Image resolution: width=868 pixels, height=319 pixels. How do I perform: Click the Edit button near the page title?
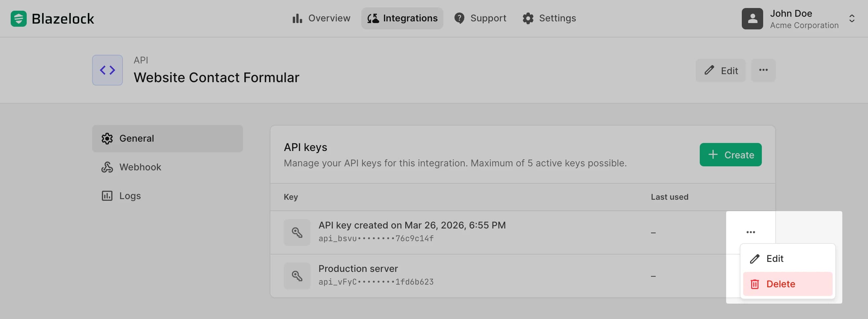(720, 70)
